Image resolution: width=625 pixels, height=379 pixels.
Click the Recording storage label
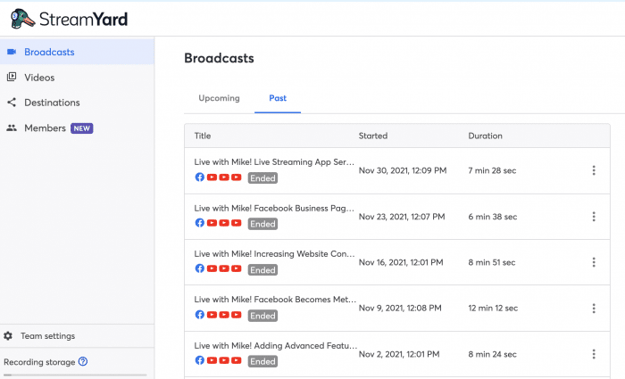coord(39,362)
